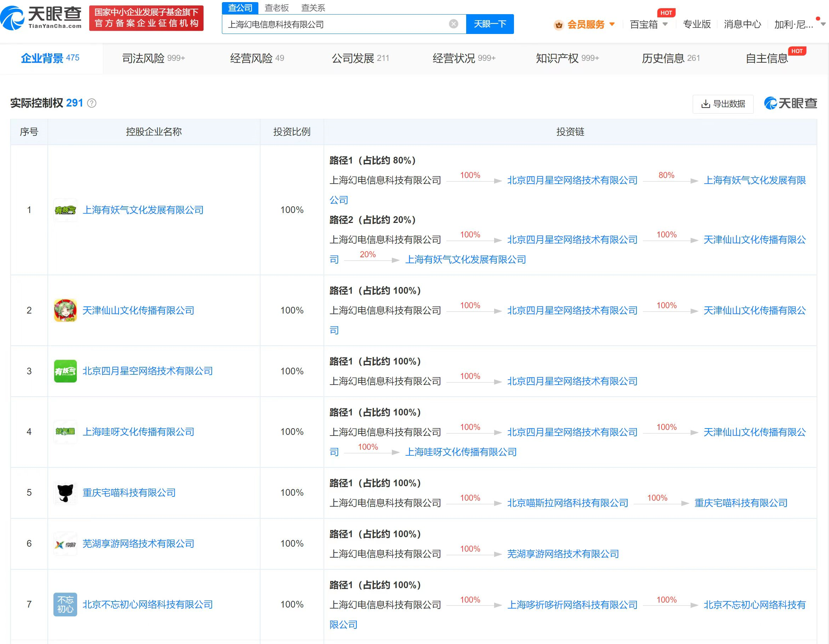
Task: Open 芜湖享游网络技术有限公司 in the name column
Action: tap(138, 544)
